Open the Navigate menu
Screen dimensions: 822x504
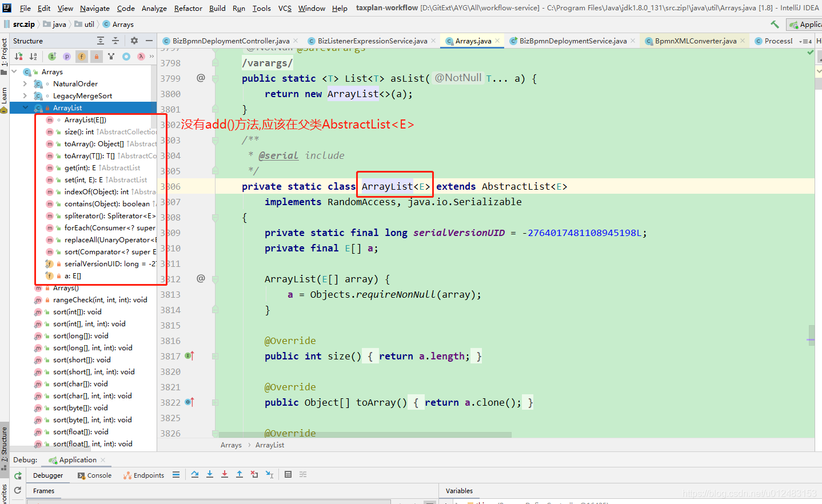point(94,8)
